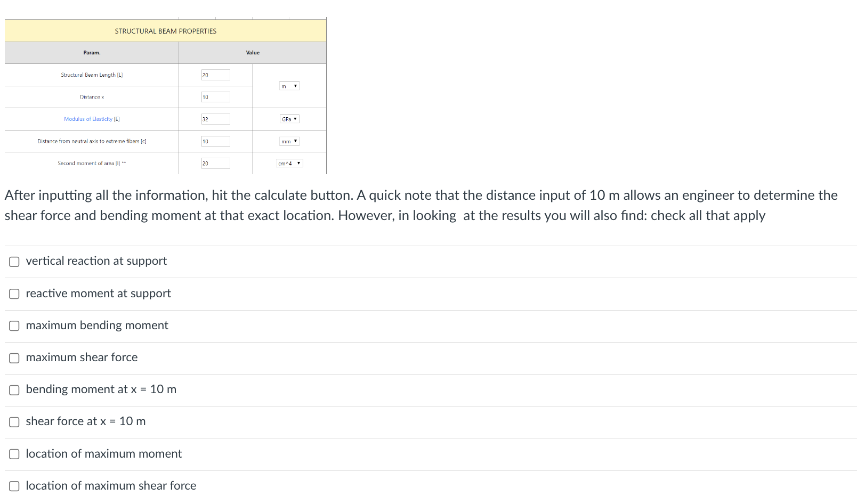
Task: Open the GPa units dropdown
Action: 289,119
